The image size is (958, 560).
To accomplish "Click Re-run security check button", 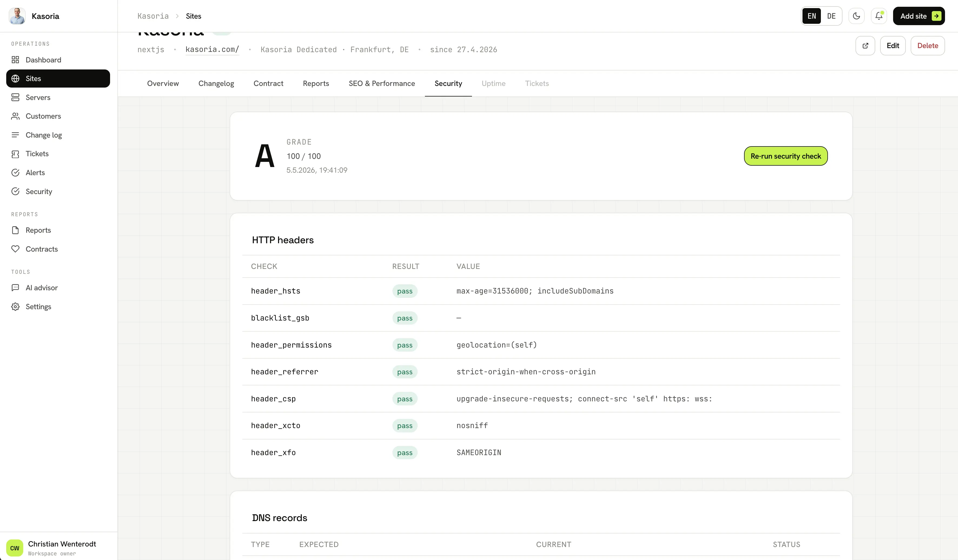I will click(x=785, y=156).
